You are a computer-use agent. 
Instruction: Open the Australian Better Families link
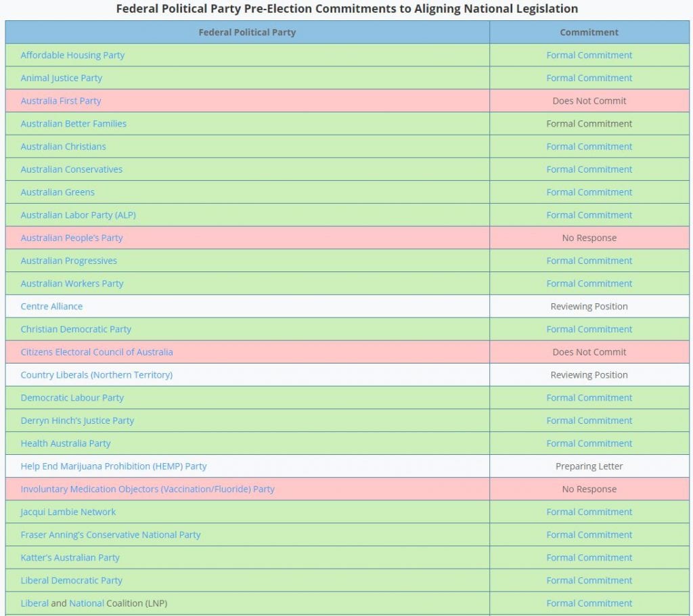click(73, 124)
